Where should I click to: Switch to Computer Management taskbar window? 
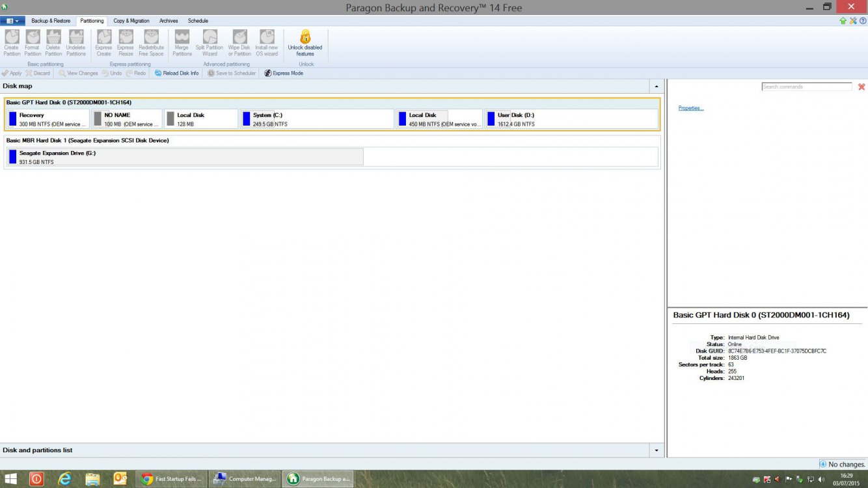pos(245,479)
